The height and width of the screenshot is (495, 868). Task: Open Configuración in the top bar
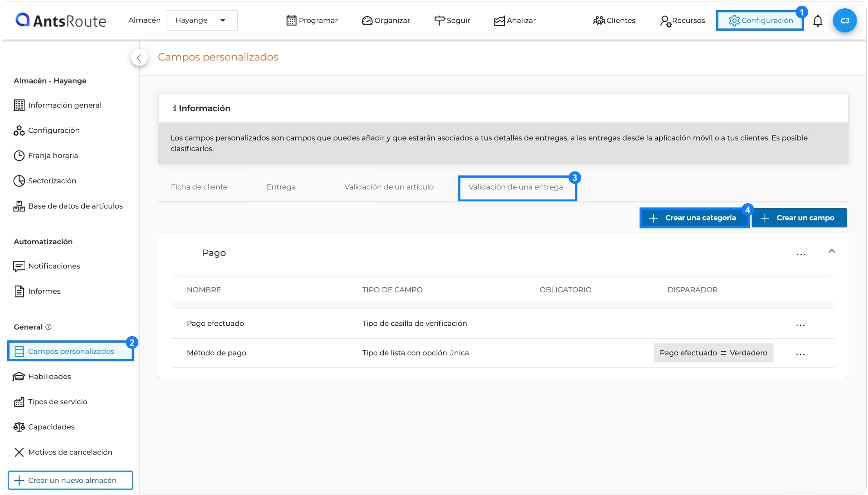pos(760,21)
